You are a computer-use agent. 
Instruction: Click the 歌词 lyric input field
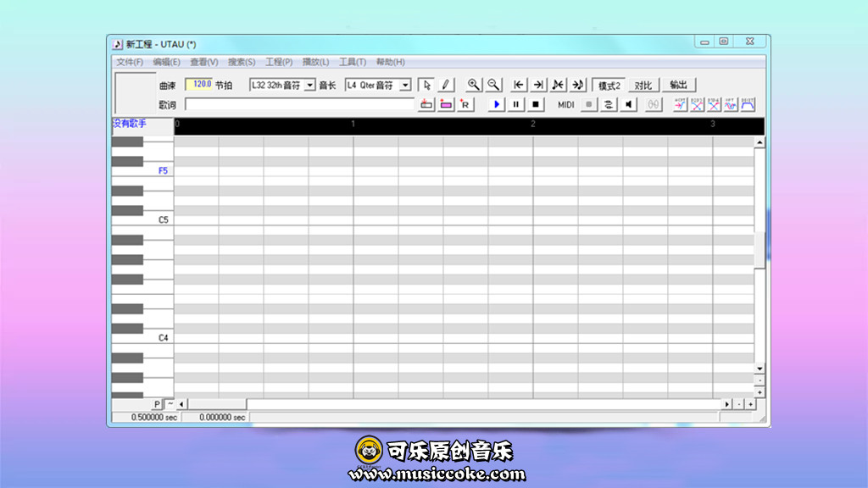tap(299, 104)
